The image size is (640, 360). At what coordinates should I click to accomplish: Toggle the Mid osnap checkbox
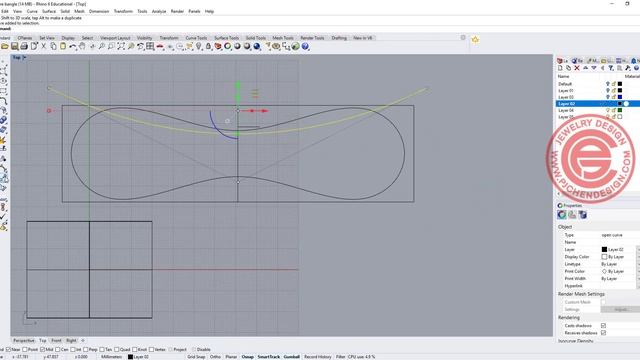coord(42,349)
